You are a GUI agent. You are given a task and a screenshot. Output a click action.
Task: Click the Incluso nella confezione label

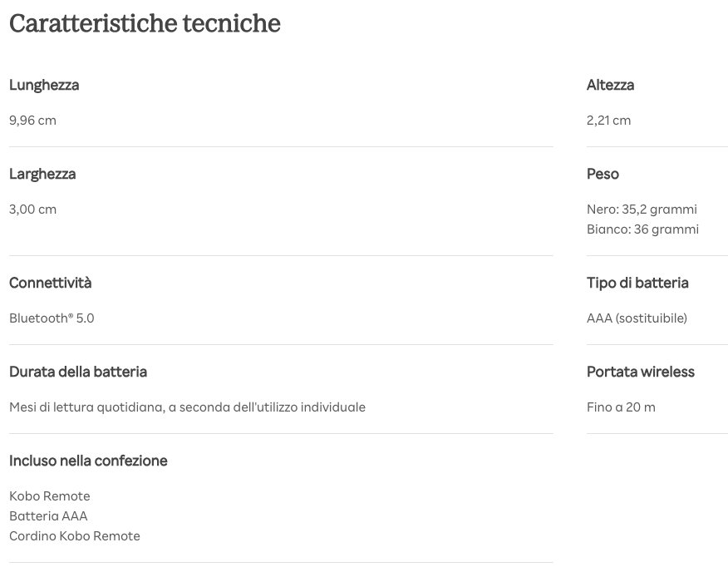click(x=88, y=461)
